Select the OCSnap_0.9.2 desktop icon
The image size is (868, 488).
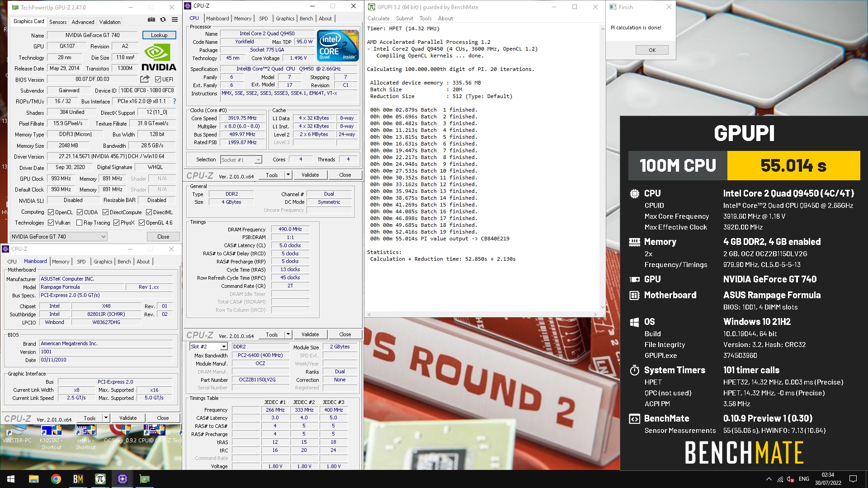pyautogui.click(x=120, y=435)
